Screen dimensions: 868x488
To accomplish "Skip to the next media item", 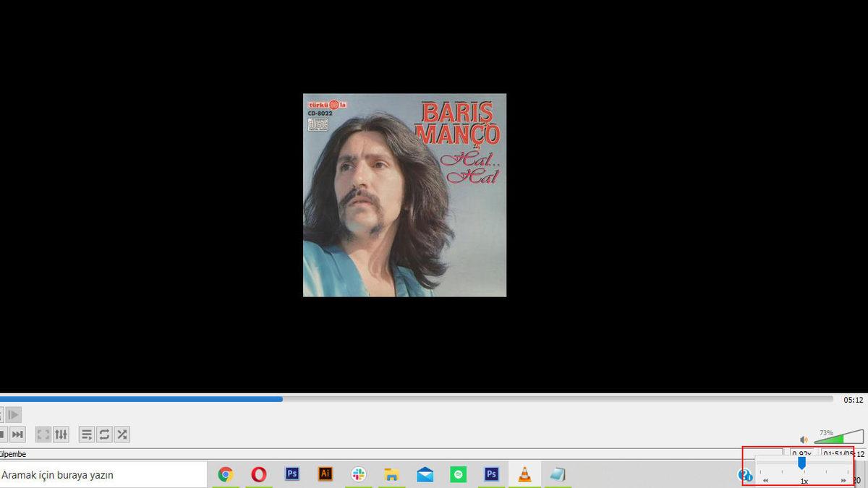I will click(16, 434).
